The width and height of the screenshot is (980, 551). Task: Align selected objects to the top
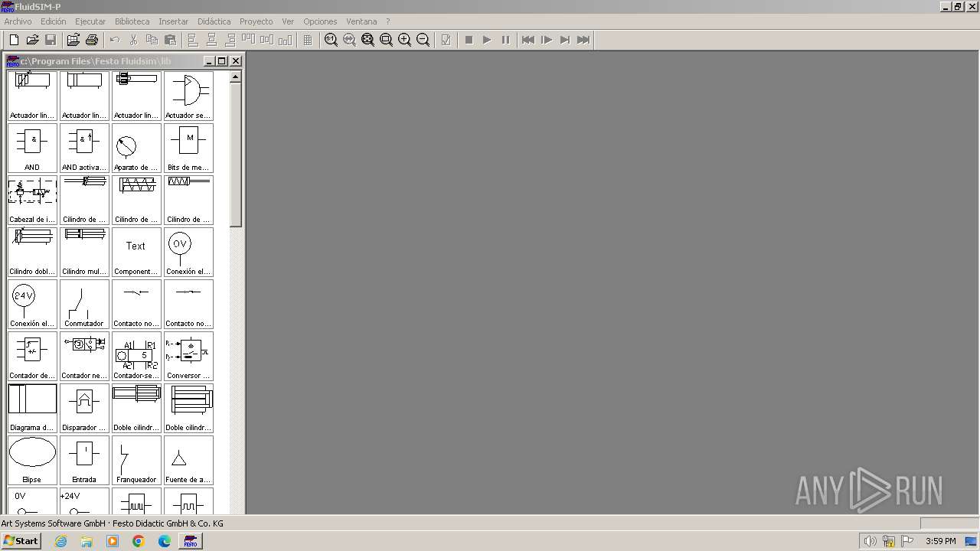pyautogui.click(x=248, y=40)
